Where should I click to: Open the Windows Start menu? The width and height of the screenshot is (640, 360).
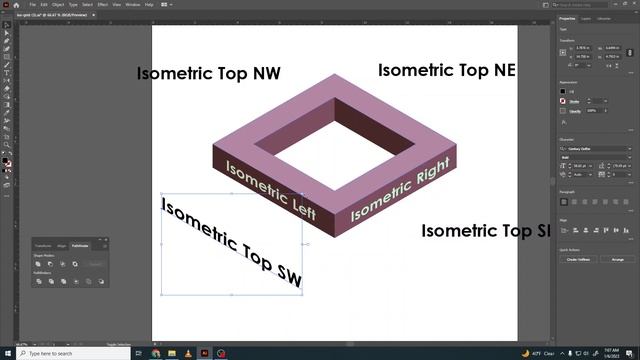coord(8,353)
